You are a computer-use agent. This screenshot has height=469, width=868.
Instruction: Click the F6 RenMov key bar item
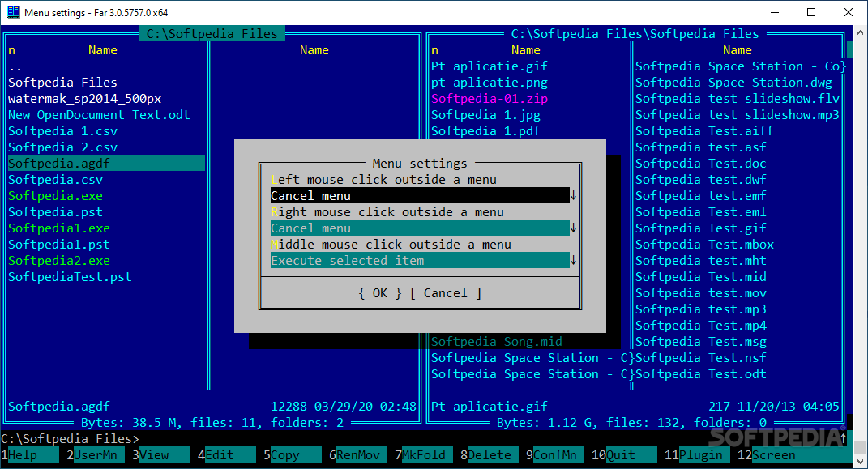click(358, 455)
